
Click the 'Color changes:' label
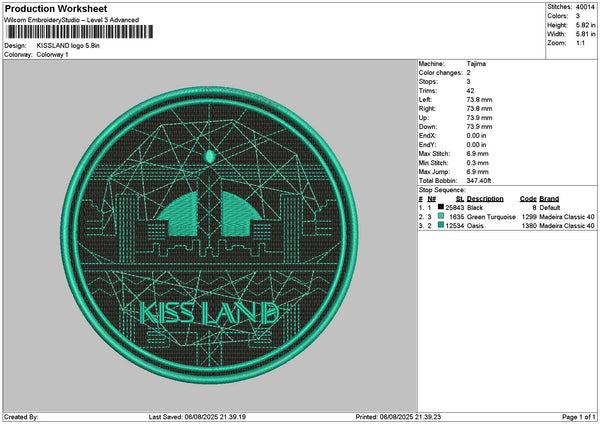[x=441, y=73]
